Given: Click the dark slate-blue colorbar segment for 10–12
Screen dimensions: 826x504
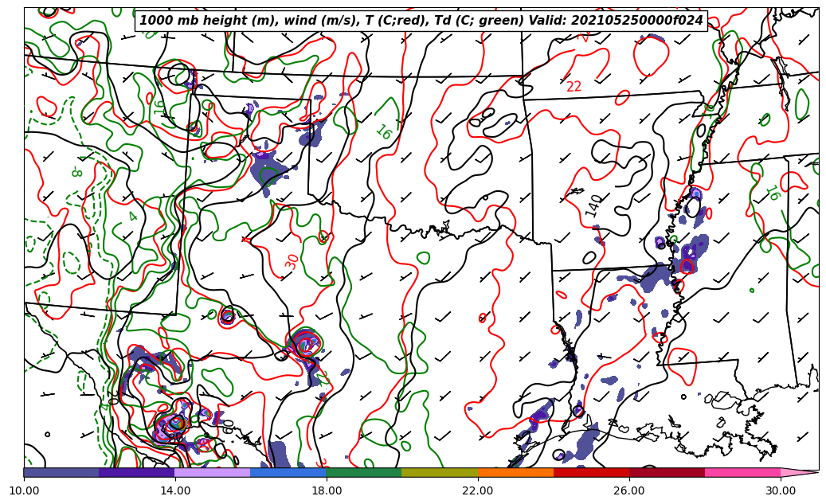Looking at the screenshot, I should pos(61,472).
